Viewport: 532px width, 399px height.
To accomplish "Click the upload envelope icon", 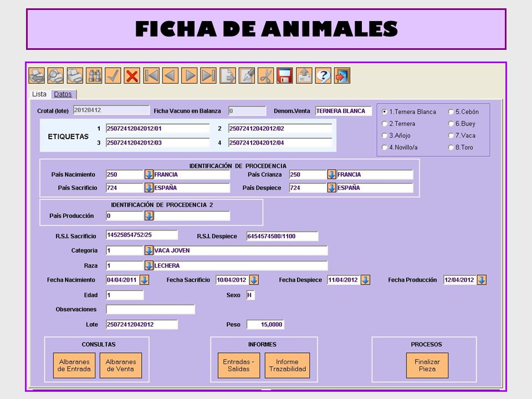I will pos(304,76).
